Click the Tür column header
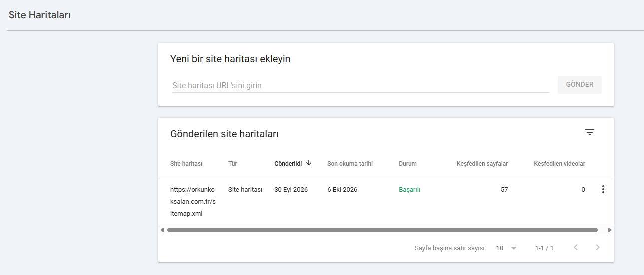 pos(232,164)
